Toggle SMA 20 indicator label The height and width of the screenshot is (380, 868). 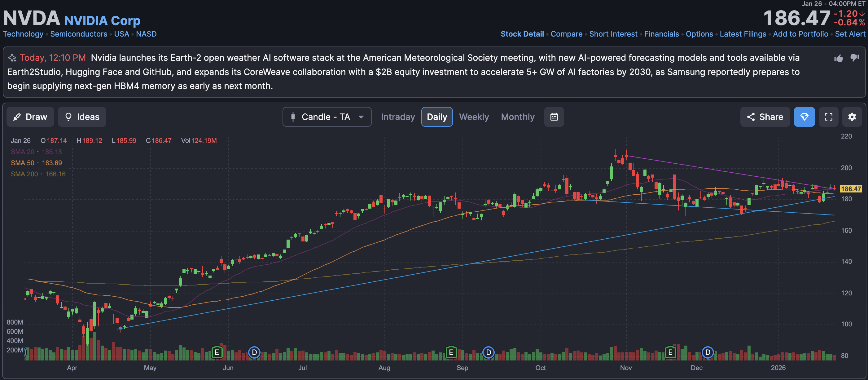22,152
